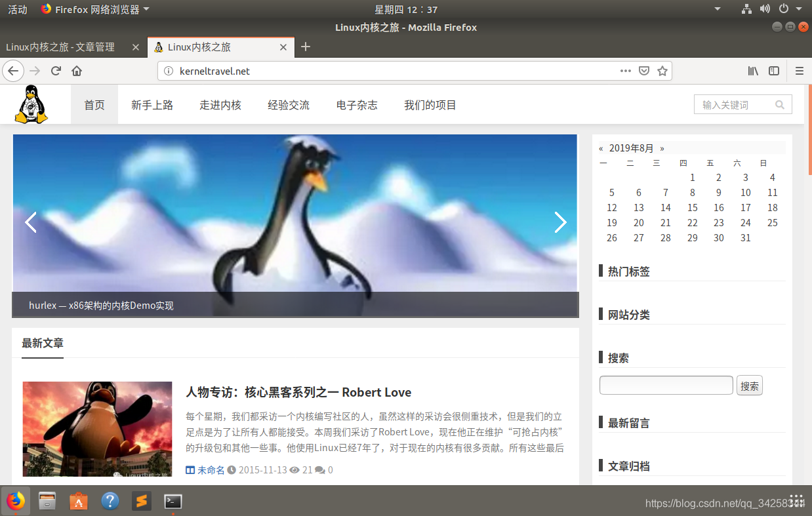Click the magnifier icon in the keyword search box

pyautogui.click(x=780, y=104)
